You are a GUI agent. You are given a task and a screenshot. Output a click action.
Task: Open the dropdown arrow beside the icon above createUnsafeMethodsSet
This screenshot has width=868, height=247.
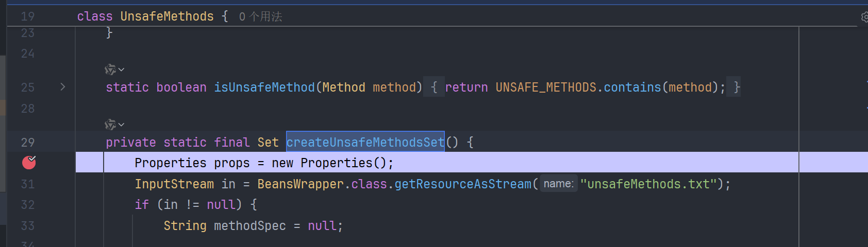121,125
